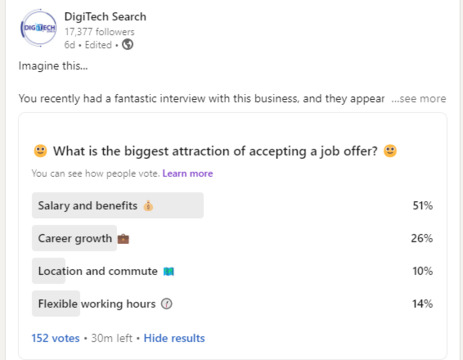Click the briefcase emoji beside Career growth

coord(123,239)
